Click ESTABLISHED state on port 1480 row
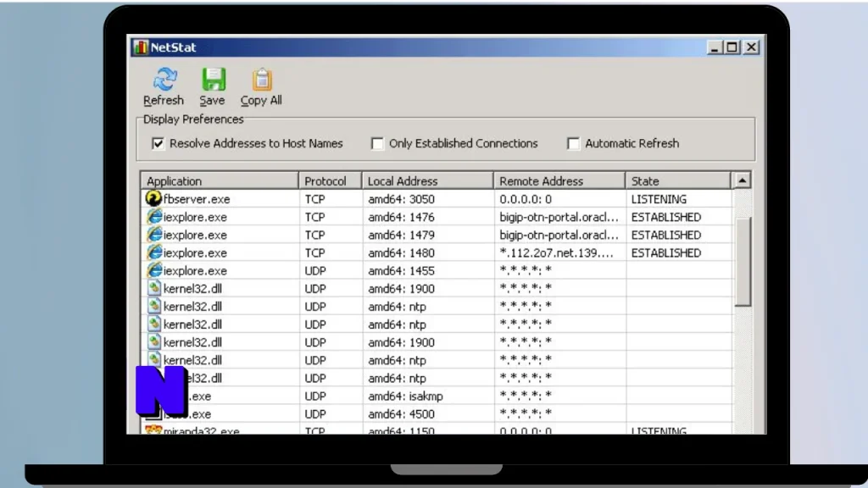This screenshot has width=868, height=488. coord(666,252)
